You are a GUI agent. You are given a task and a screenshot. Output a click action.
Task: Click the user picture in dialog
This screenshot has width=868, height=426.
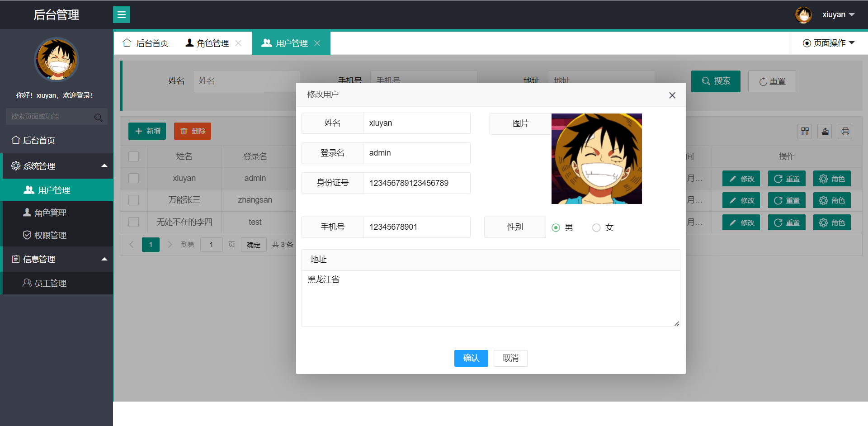click(x=597, y=159)
